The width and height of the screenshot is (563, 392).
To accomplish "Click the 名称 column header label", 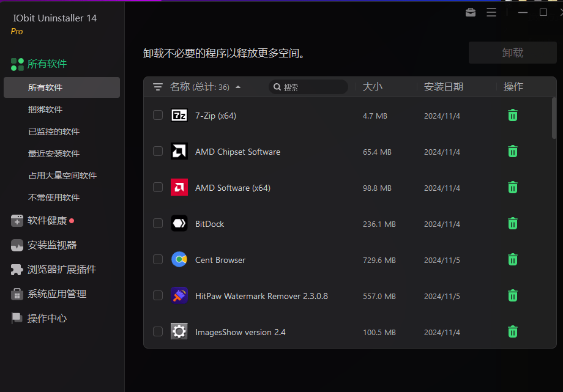I will (180, 86).
